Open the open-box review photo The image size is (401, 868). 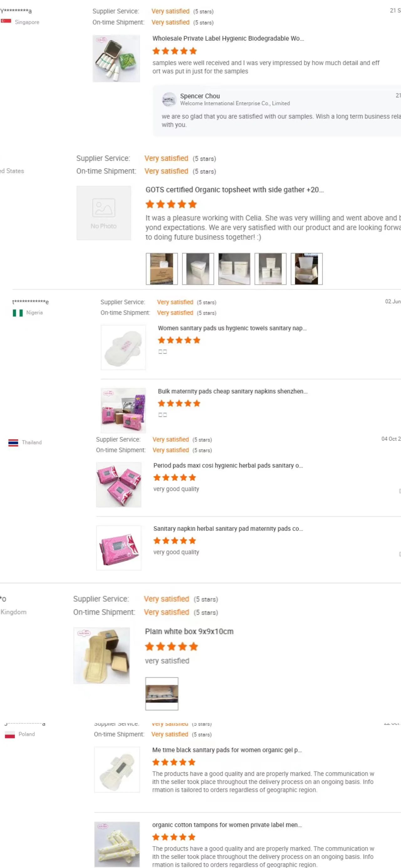tap(306, 269)
